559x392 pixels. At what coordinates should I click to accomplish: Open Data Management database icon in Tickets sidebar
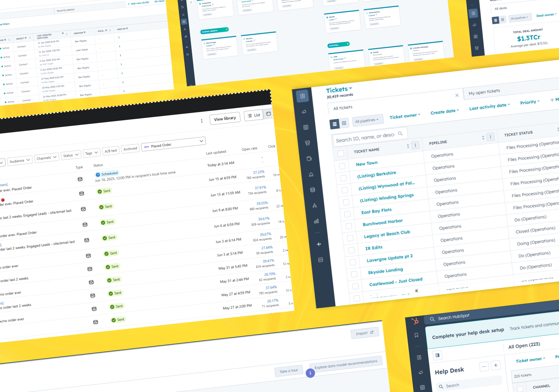[313, 190]
